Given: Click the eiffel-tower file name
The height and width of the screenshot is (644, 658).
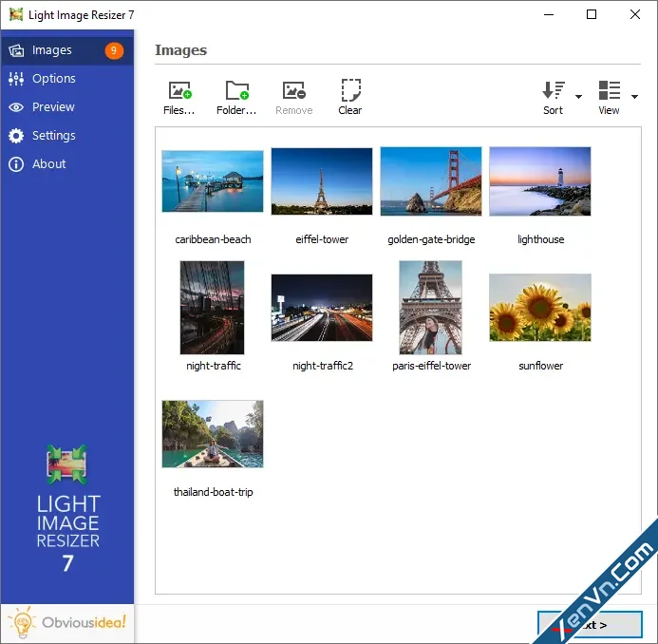Looking at the screenshot, I should [x=322, y=239].
